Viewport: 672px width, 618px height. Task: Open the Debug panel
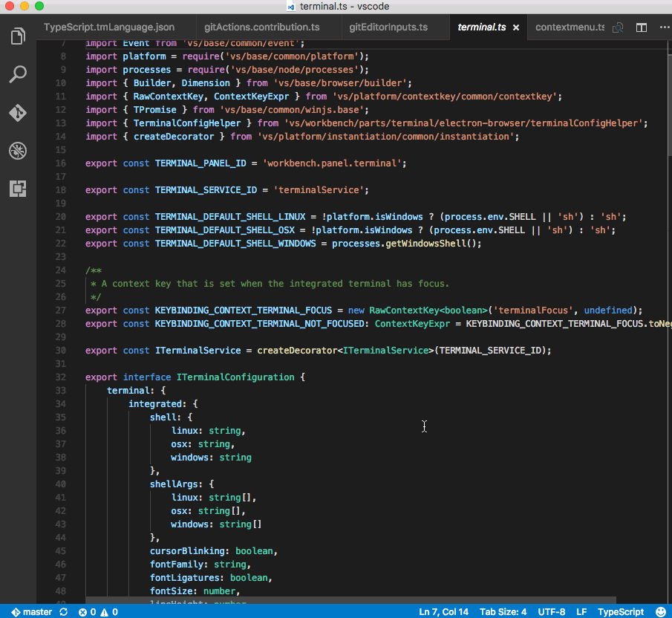[18, 151]
